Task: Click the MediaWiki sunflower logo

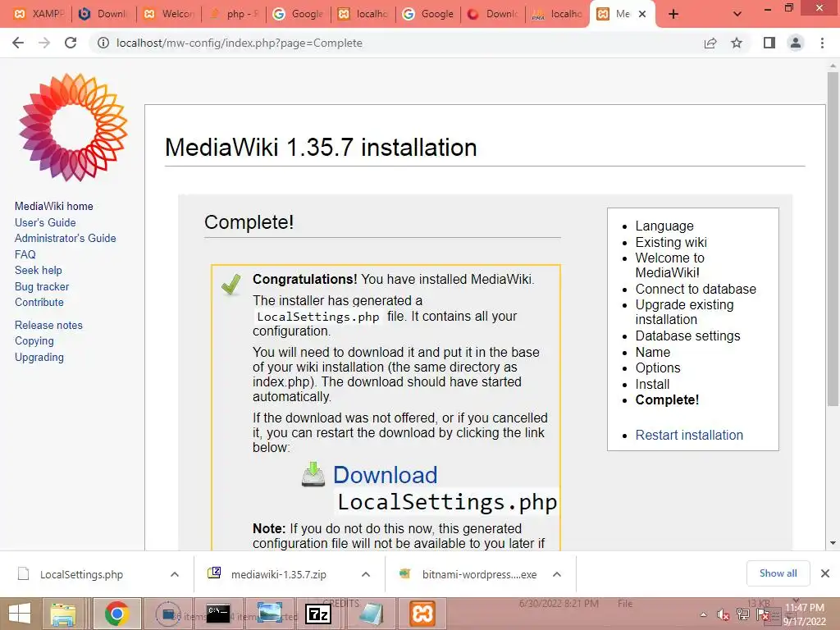Action: (x=73, y=127)
